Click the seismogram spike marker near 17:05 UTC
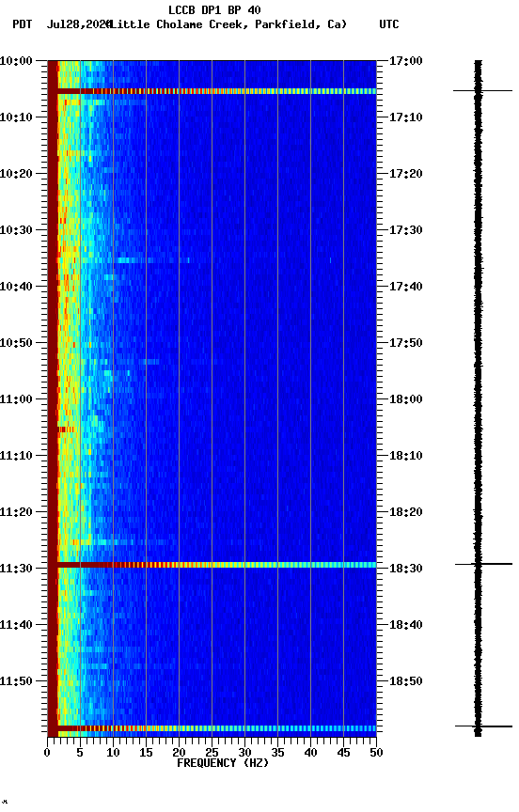The height and width of the screenshot is (812, 519). coord(482,90)
